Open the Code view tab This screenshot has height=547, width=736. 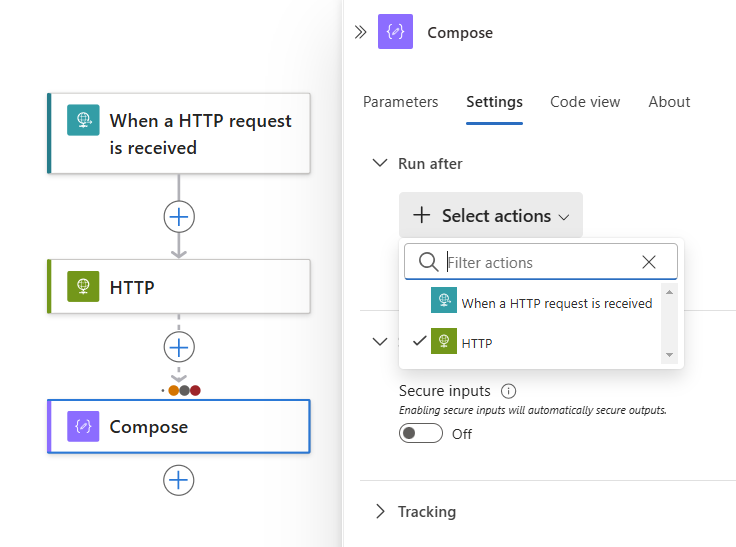585,102
